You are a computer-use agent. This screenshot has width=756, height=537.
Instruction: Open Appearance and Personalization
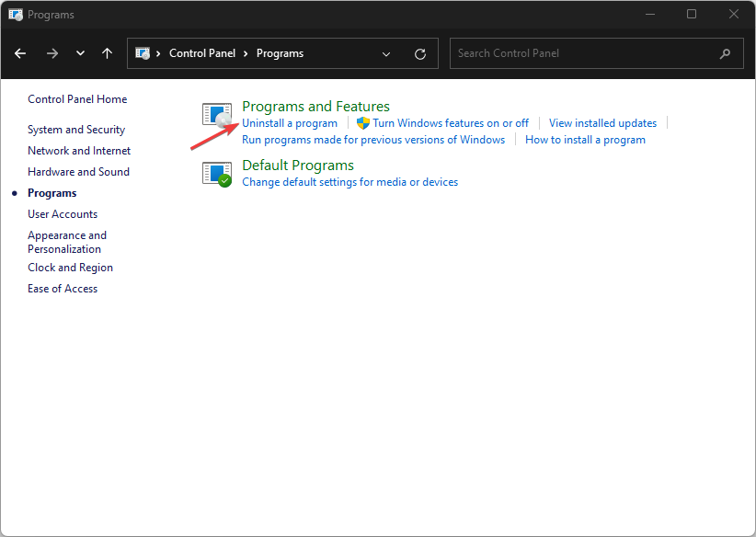tap(67, 243)
